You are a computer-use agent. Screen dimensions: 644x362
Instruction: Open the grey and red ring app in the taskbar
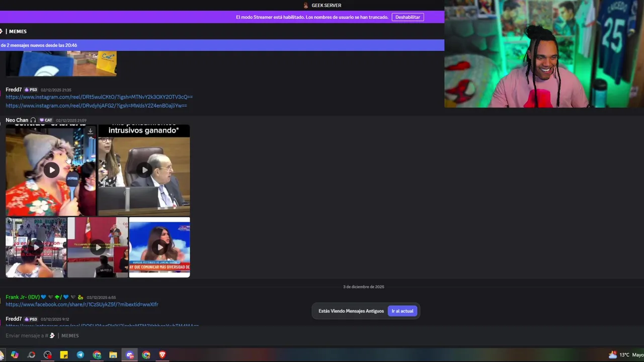click(31, 355)
